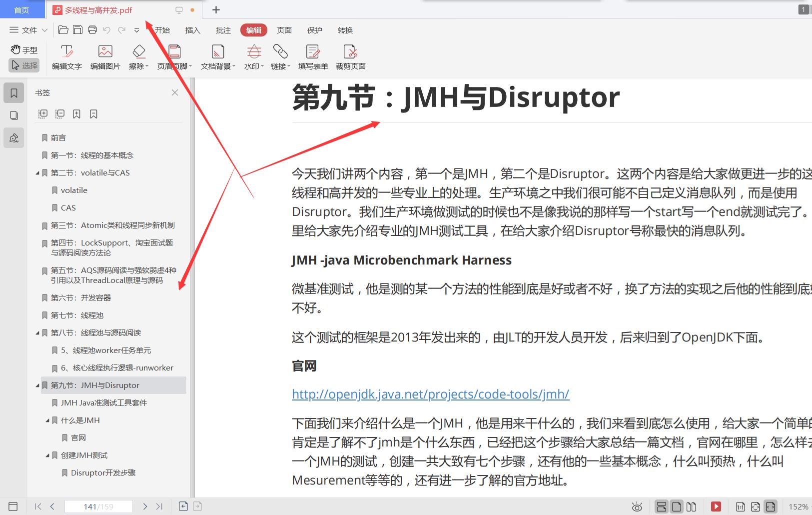This screenshot has width=812, height=515.
Task: Start slideshow with the red play icon
Action: pos(716,506)
